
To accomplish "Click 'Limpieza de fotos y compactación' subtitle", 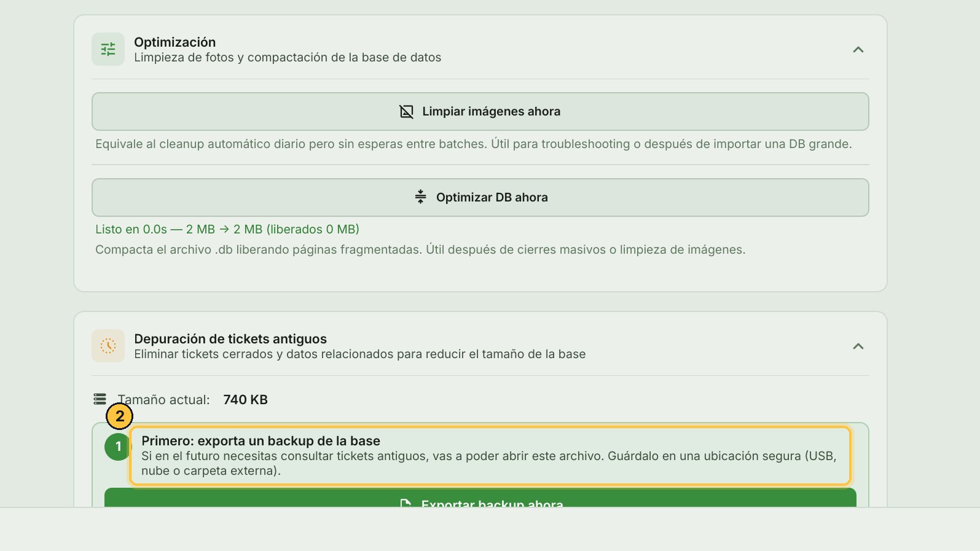I will click(x=288, y=57).
